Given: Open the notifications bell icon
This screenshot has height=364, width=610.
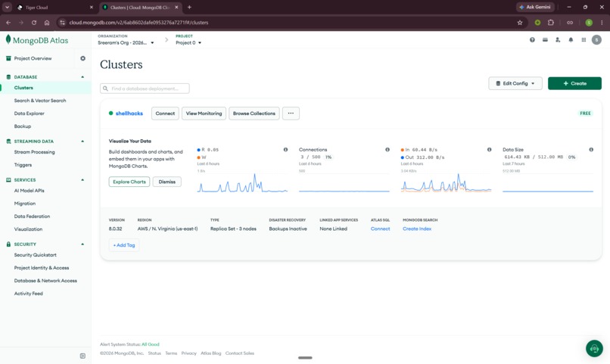Looking at the screenshot, I should coord(571,39).
